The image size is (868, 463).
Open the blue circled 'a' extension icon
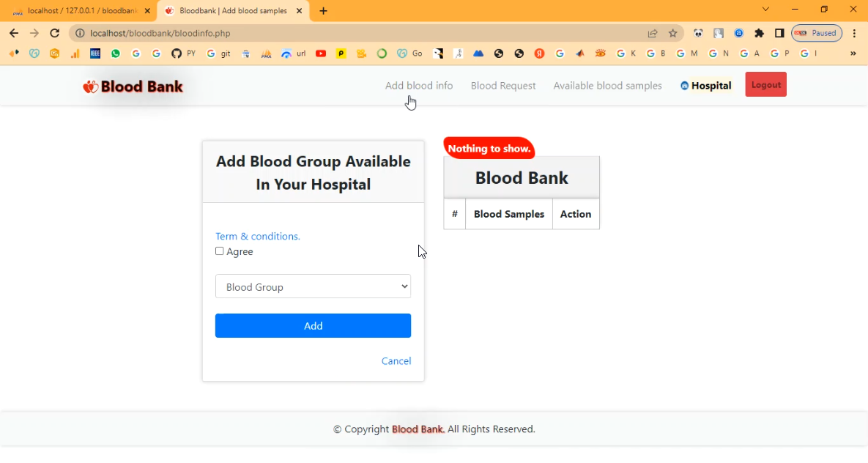738,33
